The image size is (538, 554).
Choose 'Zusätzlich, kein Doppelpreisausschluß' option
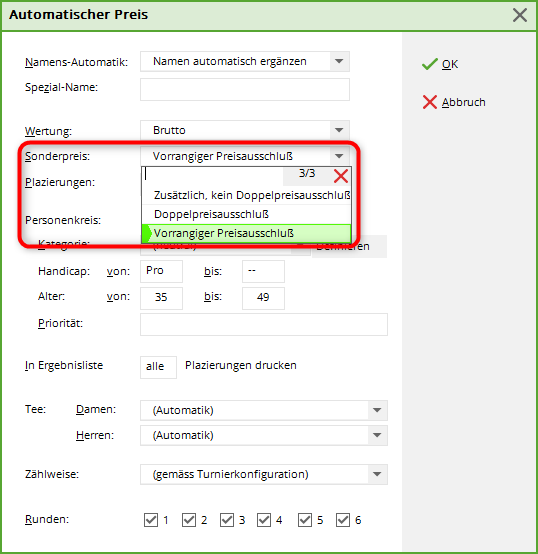coord(246,195)
